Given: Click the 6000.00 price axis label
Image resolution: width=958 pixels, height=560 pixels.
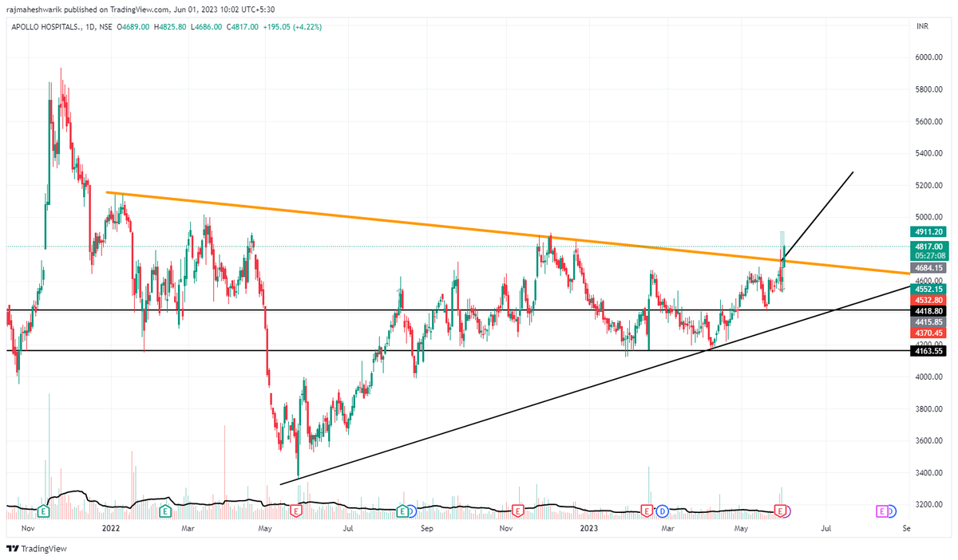Looking at the screenshot, I should (x=928, y=57).
